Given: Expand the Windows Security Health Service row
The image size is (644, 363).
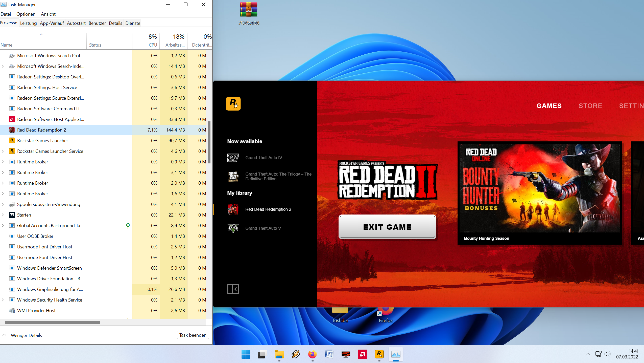Looking at the screenshot, I should click(x=3, y=300).
